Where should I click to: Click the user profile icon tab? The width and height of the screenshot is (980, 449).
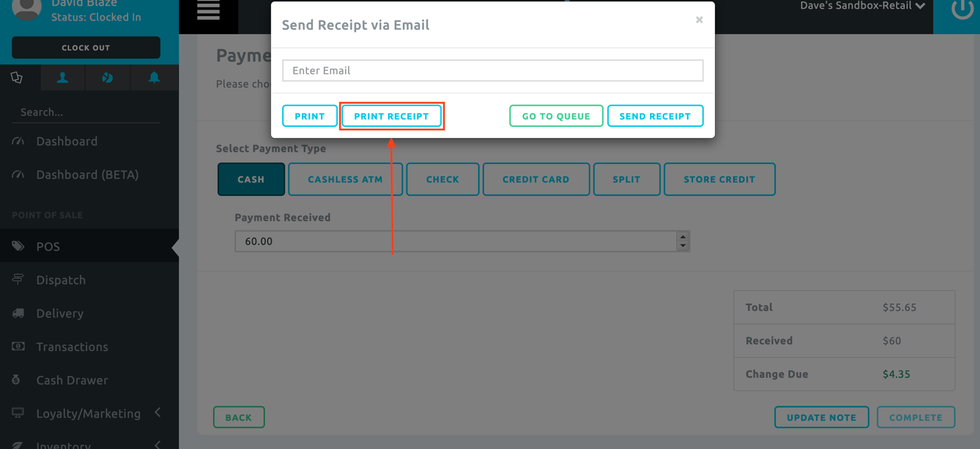tap(63, 77)
